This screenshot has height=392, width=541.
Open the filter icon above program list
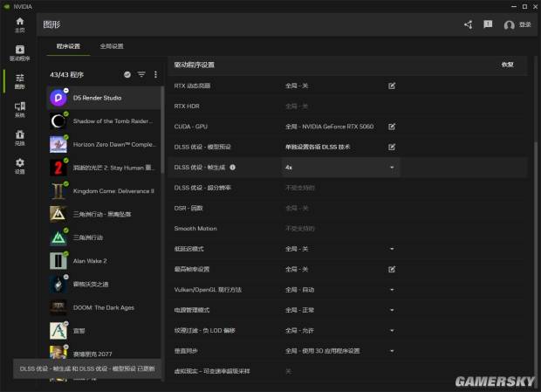[x=141, y=74]
